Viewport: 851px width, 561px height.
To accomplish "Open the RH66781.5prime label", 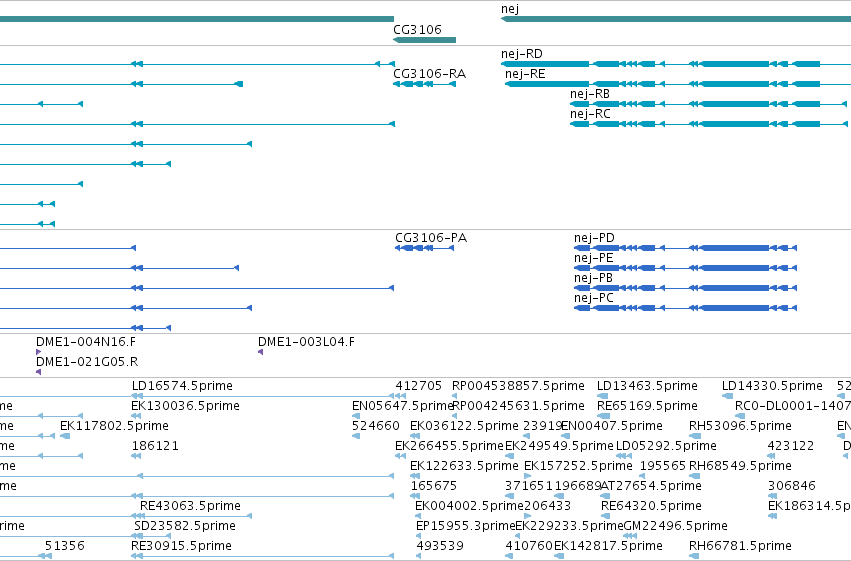I will (x=740, y=546).
